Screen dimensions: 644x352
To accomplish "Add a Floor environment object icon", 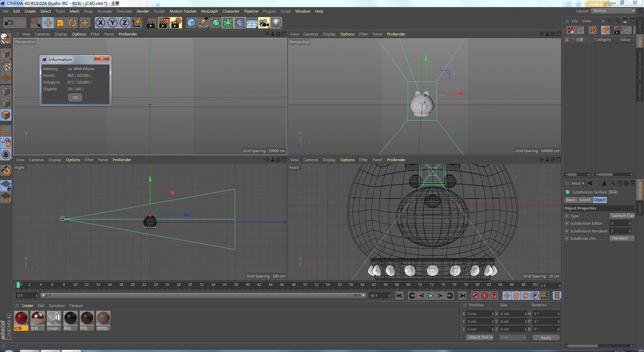I will point(252,23).
